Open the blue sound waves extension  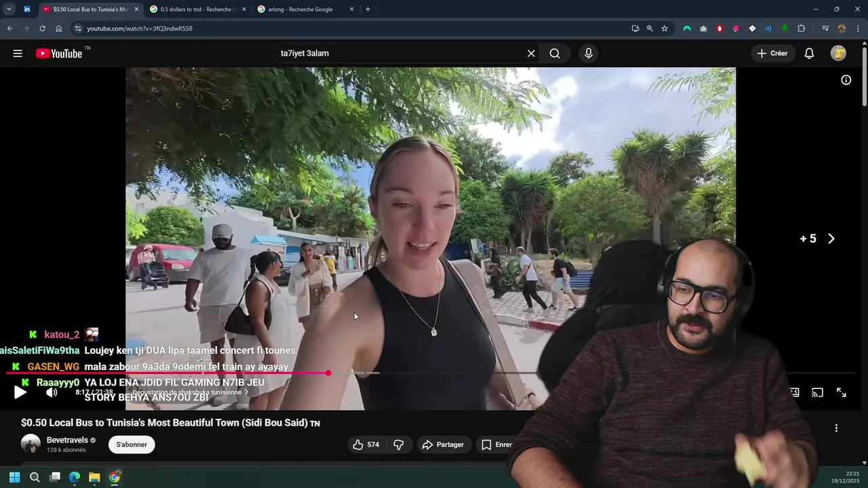point(768,28)
